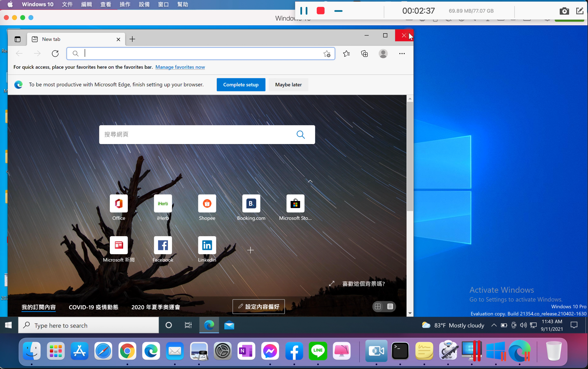The width and height of the screenshot is (588, 369).
Task: Open the taskbar clock 11:43 AM
Action: [x=552, y=325]
